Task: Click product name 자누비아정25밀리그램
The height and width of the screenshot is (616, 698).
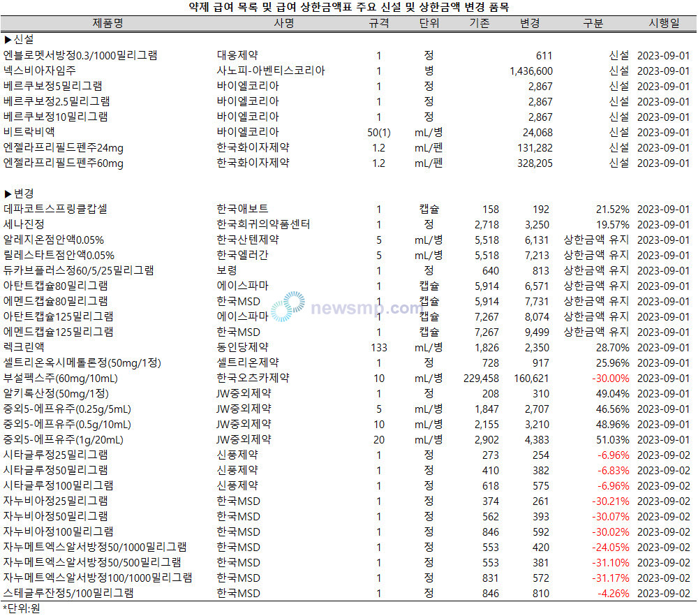Action: [55, 501]
